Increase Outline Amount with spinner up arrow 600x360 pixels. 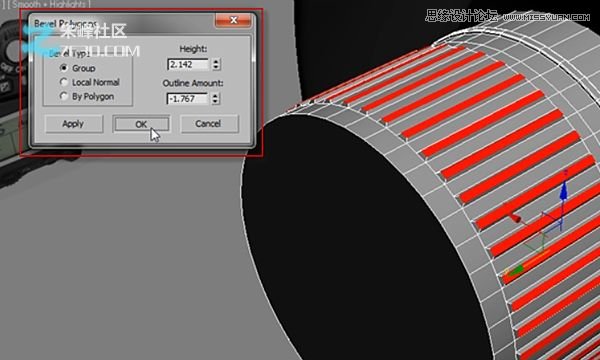click(x=215, y=96)
